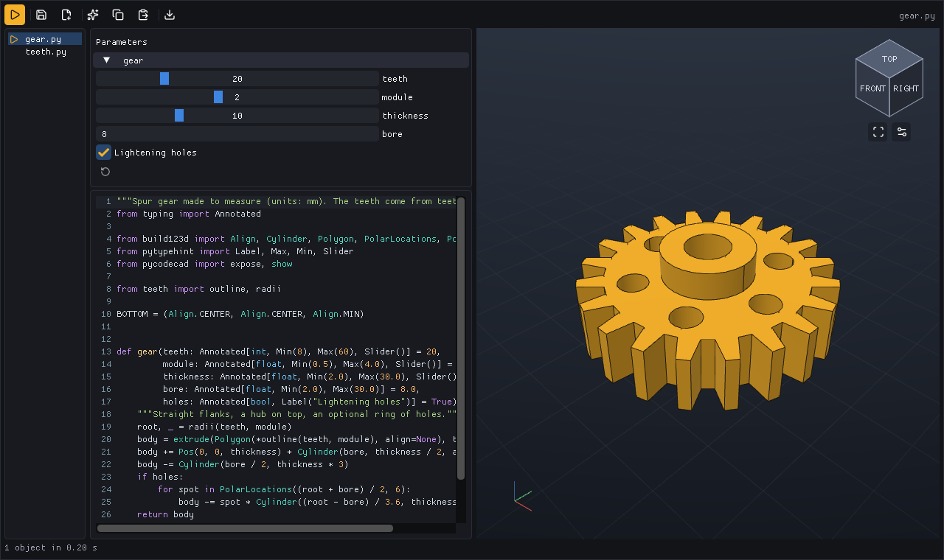944x560 pixels.
Task: Click the fit-to-view icon under view cube
Action: pos(878,132)
